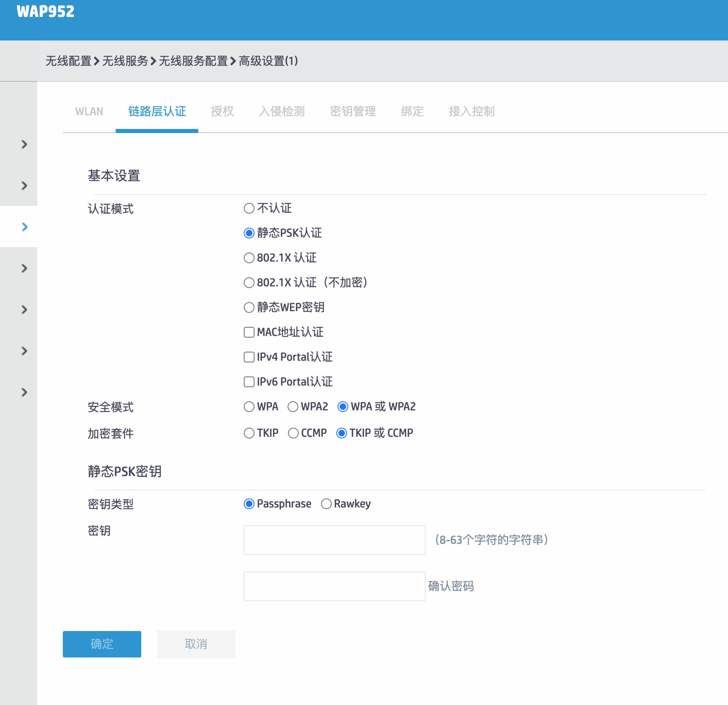Click the (8-63个字符的字符串) hint text
728x705 pixels.
point(492,540)
